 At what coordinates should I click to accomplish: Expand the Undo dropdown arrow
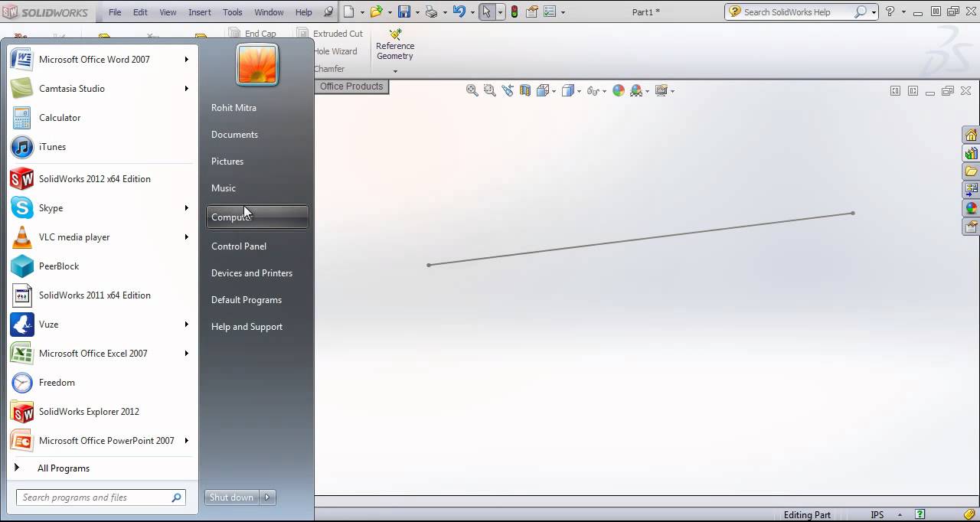472,12
